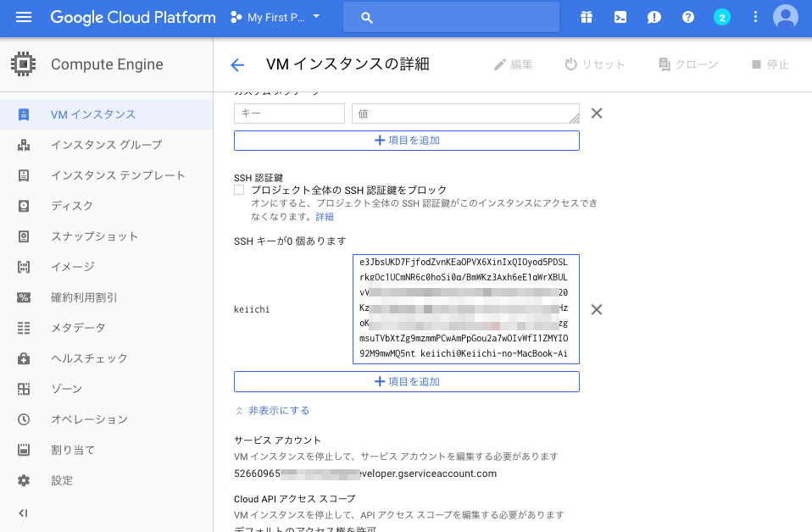
Task: Open the free trial gift icon
Action: [587, 17]
